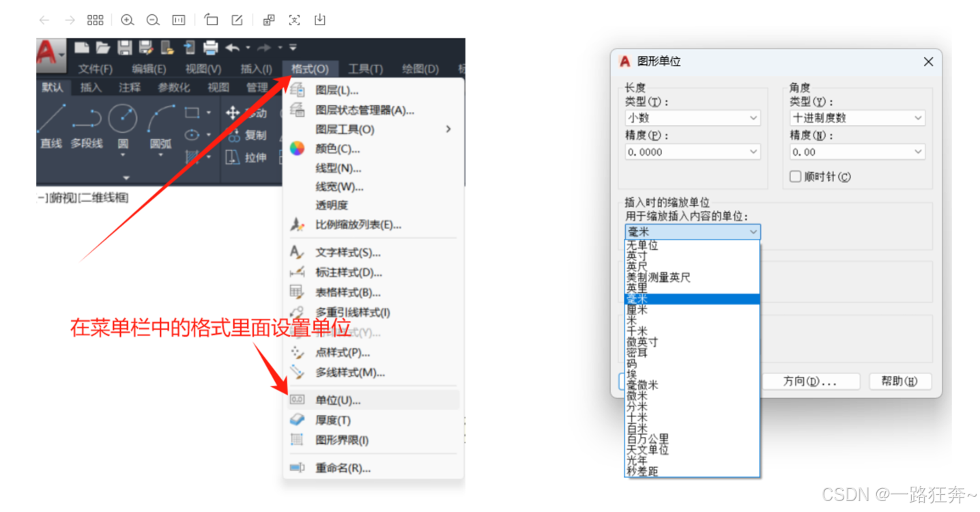Open the 文件(F) menu

coord(95,69)
